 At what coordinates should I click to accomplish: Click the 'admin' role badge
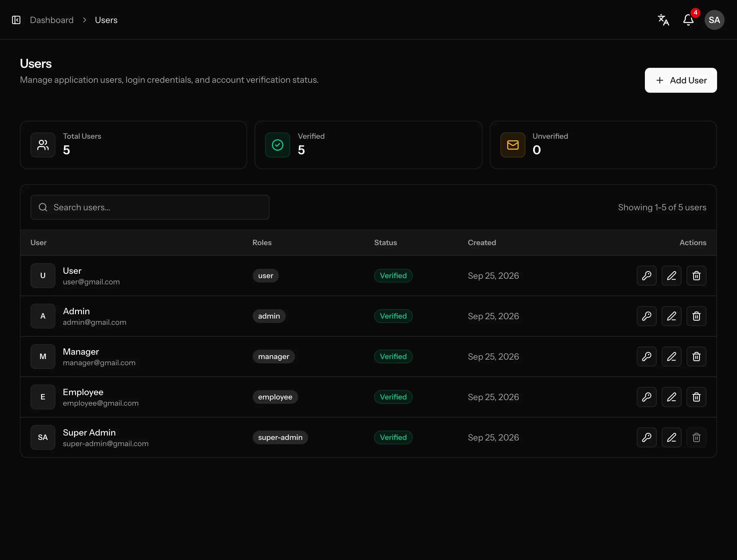pyautogui.click(x=269, y=316)
